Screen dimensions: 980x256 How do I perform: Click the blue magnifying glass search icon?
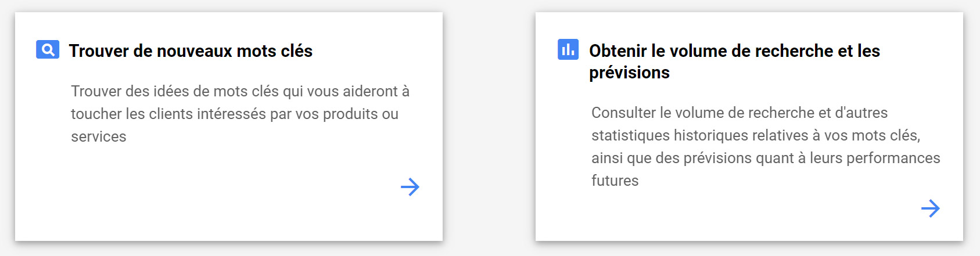[48, 50]
